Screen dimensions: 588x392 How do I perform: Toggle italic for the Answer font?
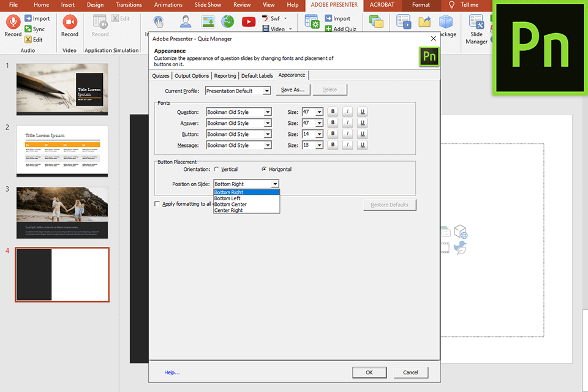pos(347,123)
